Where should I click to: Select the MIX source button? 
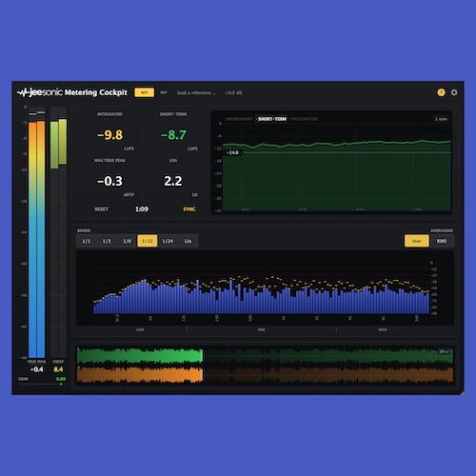pos(145,92)
